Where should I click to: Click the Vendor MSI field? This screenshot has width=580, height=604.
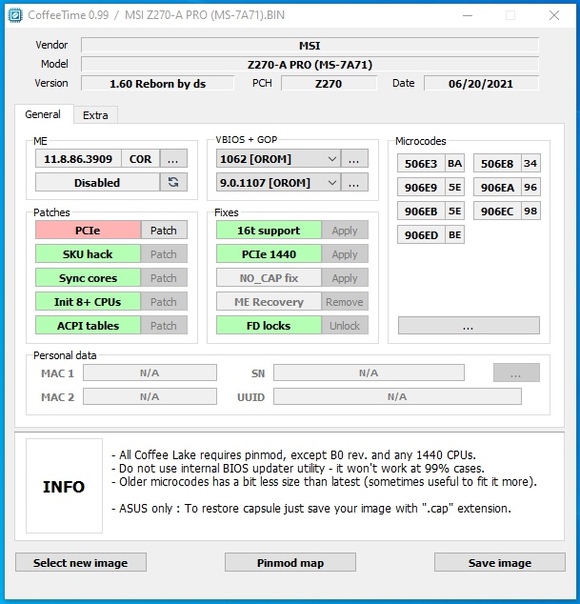(x=310, y=45)
